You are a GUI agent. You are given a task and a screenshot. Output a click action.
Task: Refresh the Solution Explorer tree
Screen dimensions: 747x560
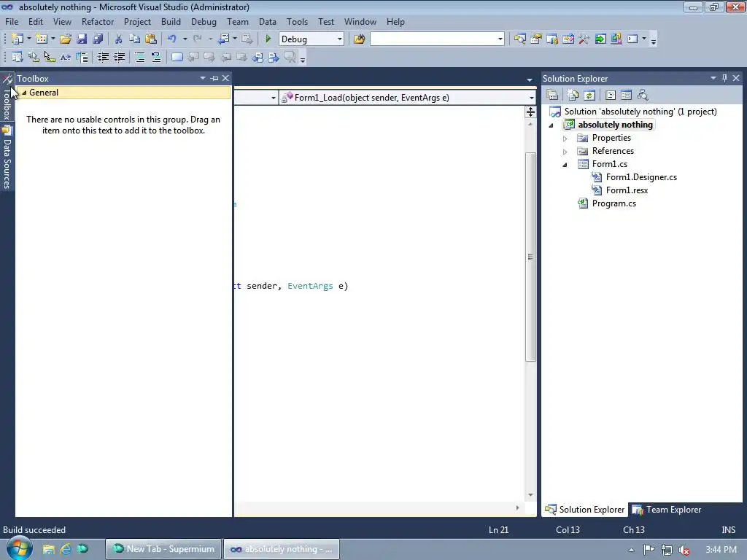pyautogui.click(x=589, y=96)
